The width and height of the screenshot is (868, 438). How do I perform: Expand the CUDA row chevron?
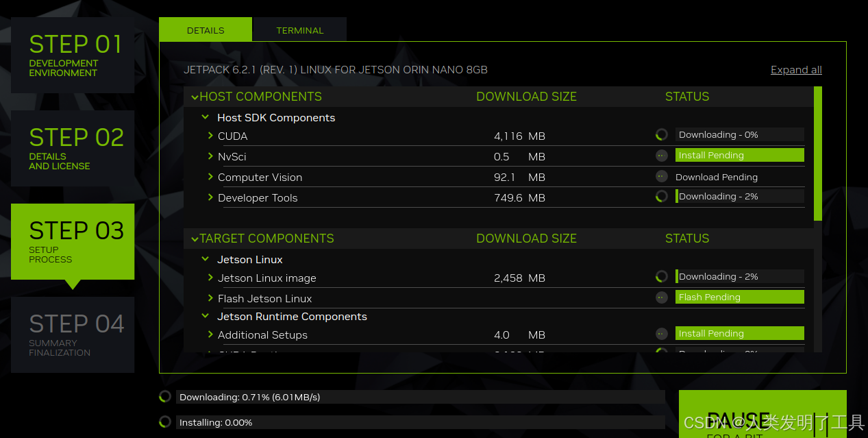tap(210, 136)
